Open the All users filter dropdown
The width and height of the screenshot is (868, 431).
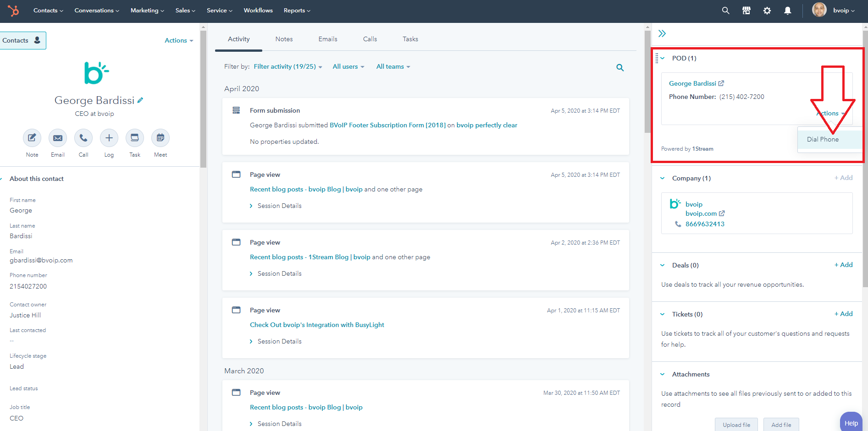348,67
